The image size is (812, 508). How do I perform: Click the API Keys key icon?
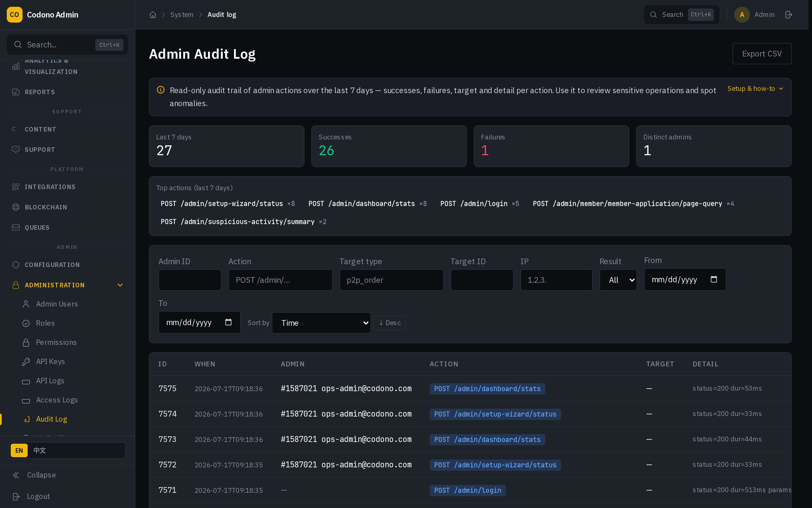[26, 362]
